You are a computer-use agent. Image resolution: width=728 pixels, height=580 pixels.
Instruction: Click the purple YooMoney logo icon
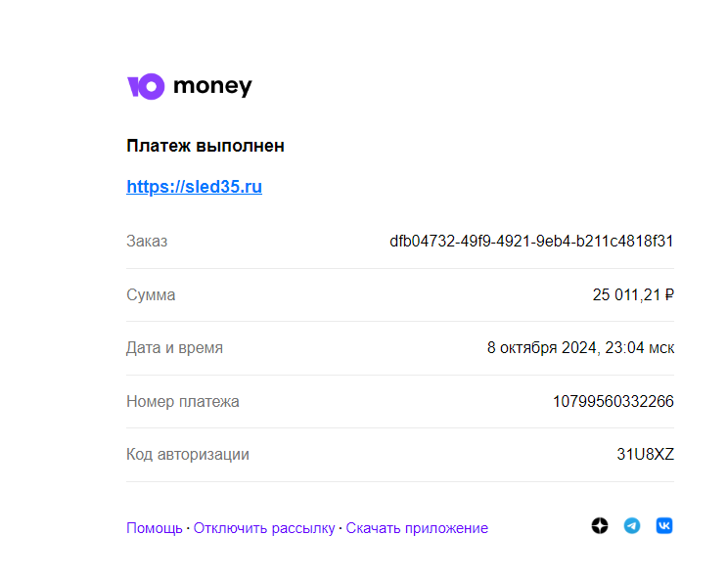[145, 86]
